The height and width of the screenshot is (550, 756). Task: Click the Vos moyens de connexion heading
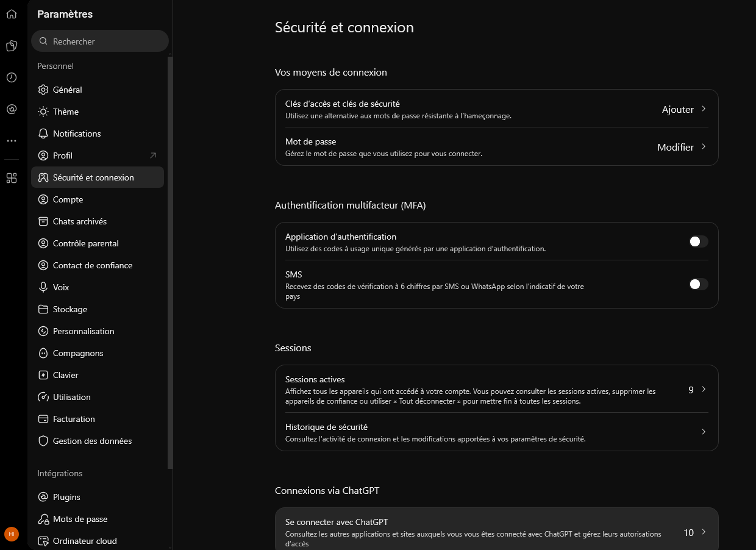pos(331,73)
